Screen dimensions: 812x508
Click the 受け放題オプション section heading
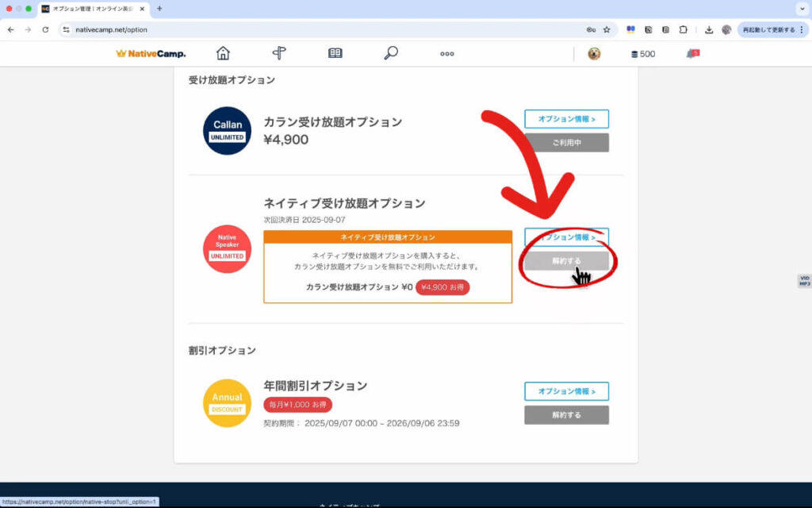232,80
